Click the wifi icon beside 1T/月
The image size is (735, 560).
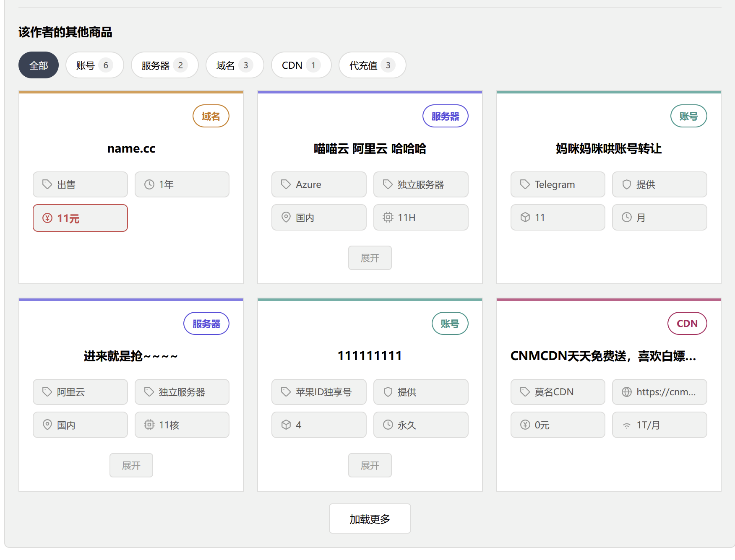(627, 425)
